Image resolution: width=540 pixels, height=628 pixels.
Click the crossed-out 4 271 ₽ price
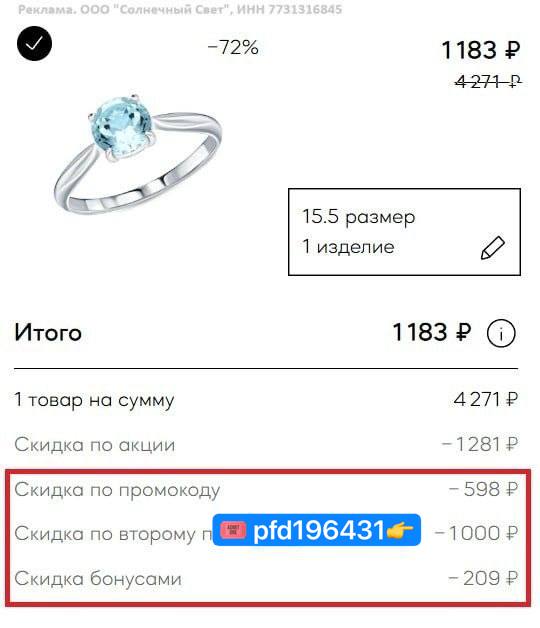pyautogui.click(x=488, y=82)
